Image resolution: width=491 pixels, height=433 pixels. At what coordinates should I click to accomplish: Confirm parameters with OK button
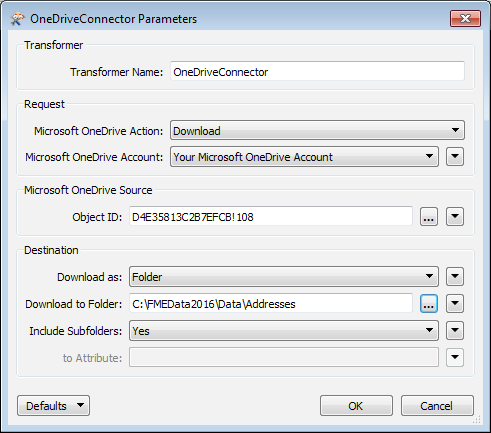click(356, 406)
